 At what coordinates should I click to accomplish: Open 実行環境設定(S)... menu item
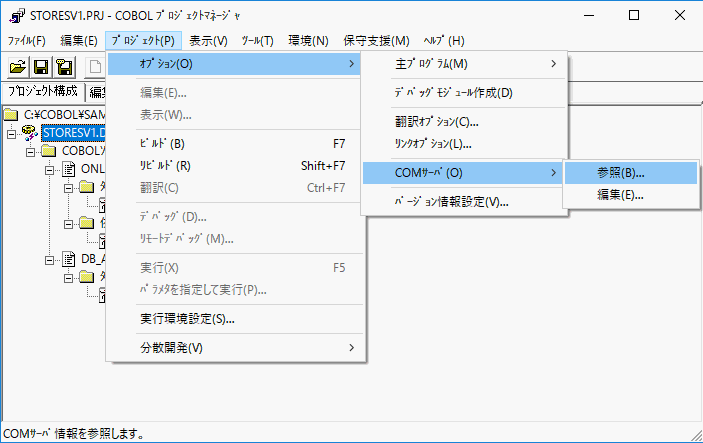(x=235, y=319)
